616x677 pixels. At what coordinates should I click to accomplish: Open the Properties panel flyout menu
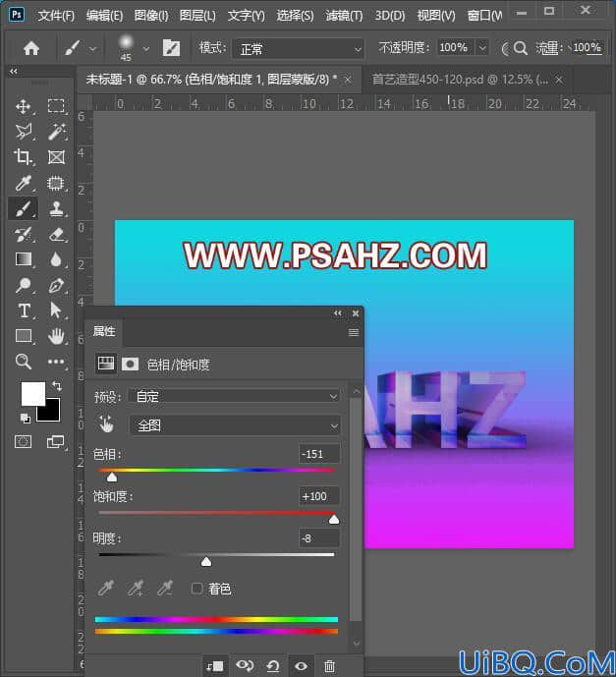pos(354,332)
